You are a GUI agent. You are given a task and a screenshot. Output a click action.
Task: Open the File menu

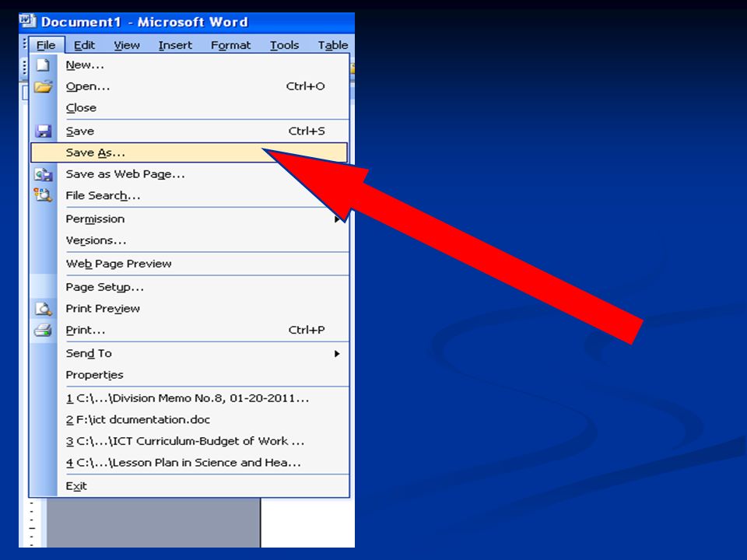coord(46,45)
